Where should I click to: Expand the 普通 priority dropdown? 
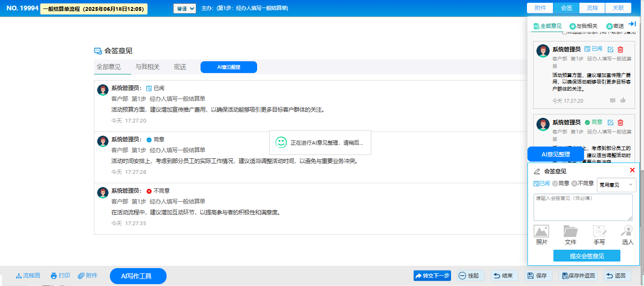coord(184,8)
